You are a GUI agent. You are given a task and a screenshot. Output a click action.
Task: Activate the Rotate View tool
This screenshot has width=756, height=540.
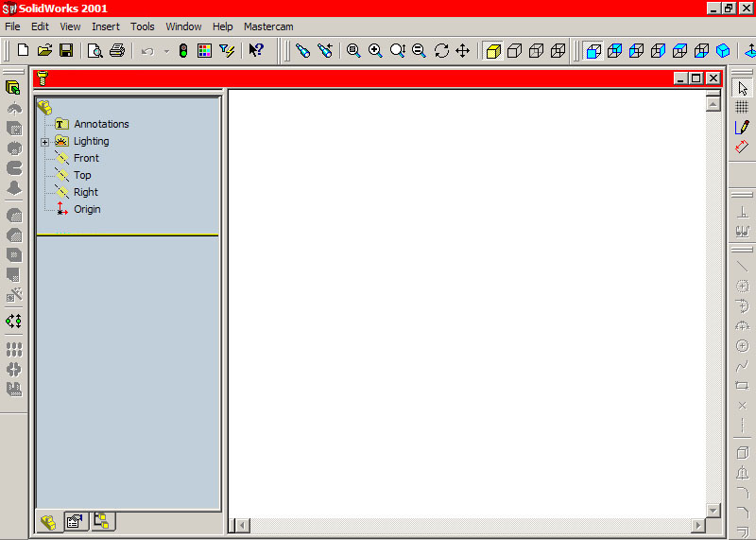coord(441,51)
